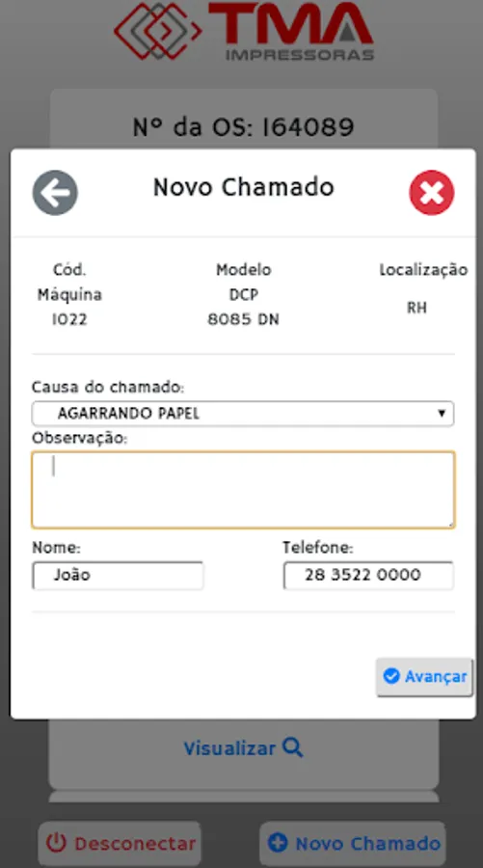The height and width of the screenshot is (868, 483).
Task: Click the back arrow icon in dialog
Action: pyautogui.click(x=55, y=193)
